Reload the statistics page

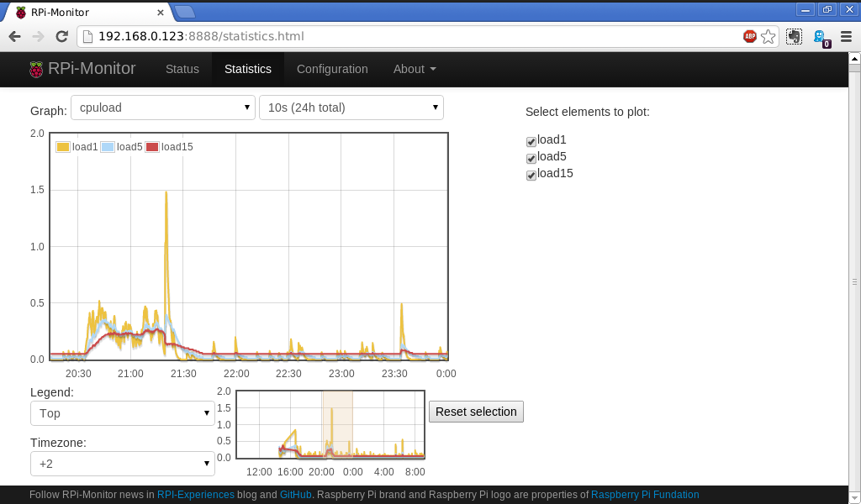(61, 36)
